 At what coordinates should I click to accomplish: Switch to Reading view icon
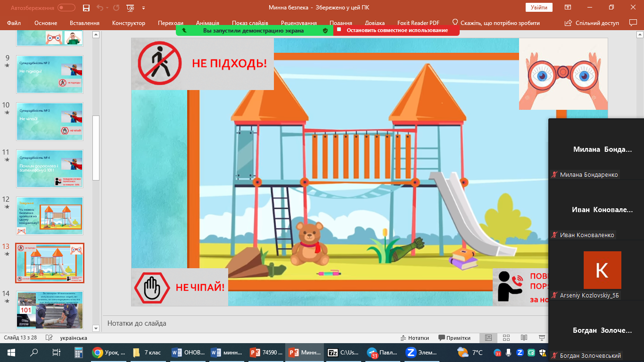click(x=524, y=338)
